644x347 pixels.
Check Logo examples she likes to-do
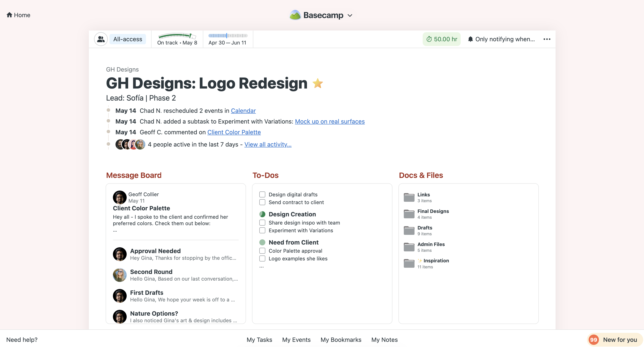262,258
